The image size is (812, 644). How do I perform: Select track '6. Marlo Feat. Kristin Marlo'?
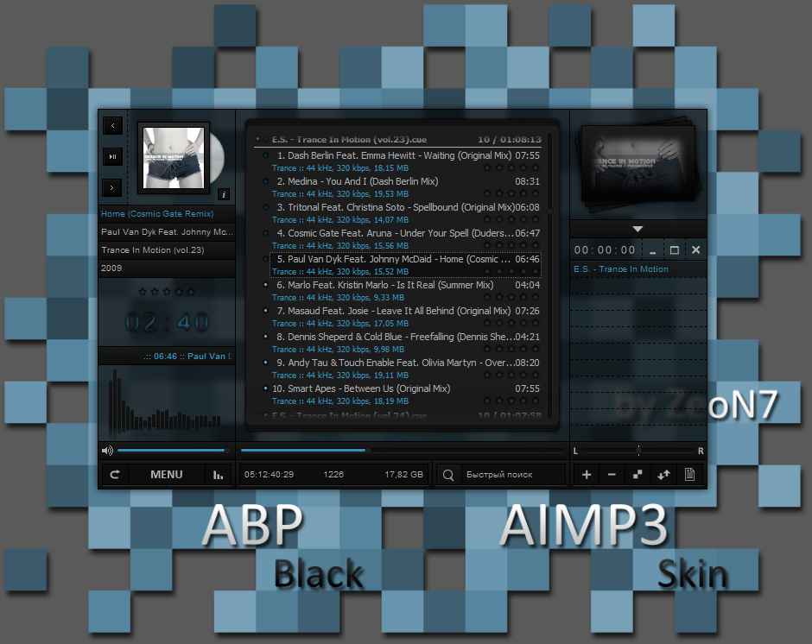coord(406,290)
